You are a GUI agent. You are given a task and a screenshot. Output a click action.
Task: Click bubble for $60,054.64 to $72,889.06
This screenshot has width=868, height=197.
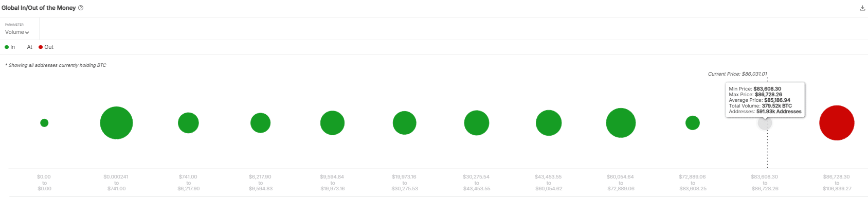click(621, 123)
